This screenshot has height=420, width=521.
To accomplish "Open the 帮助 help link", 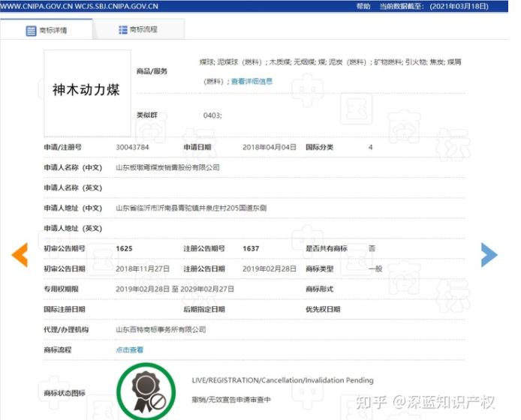I will 363,6.
